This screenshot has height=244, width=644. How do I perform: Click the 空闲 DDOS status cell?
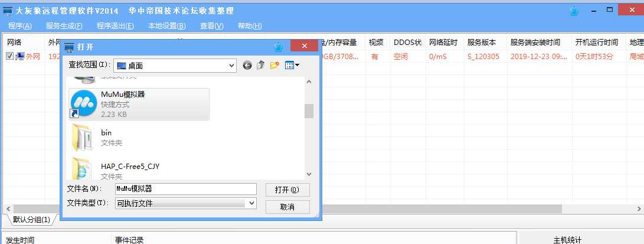coord(400,57)
